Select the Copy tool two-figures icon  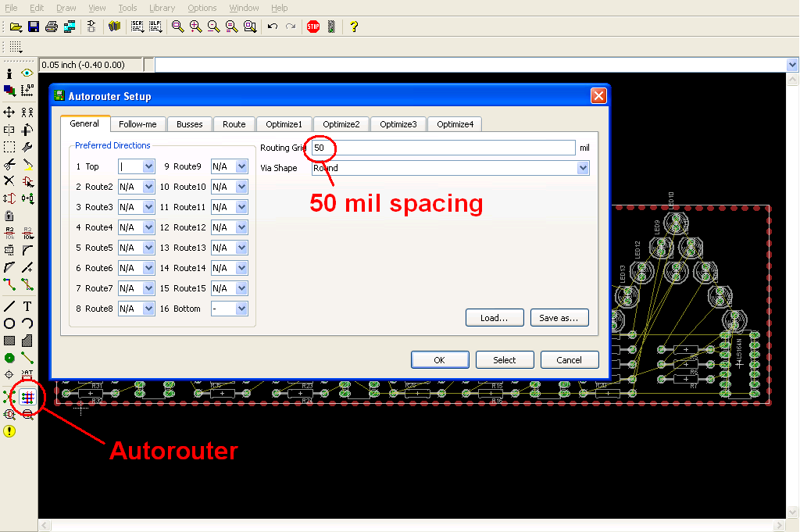27,112
